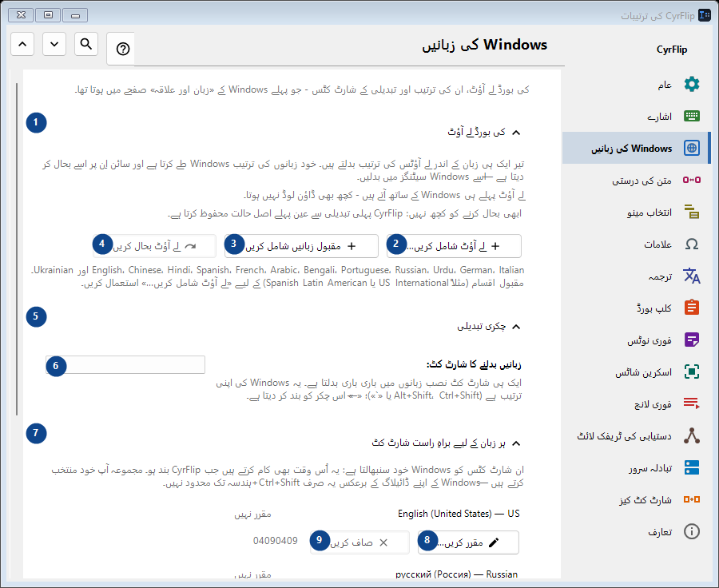Click the help question mark icon
The width and height of the screenshot is (719, 588).
[122, 49]
